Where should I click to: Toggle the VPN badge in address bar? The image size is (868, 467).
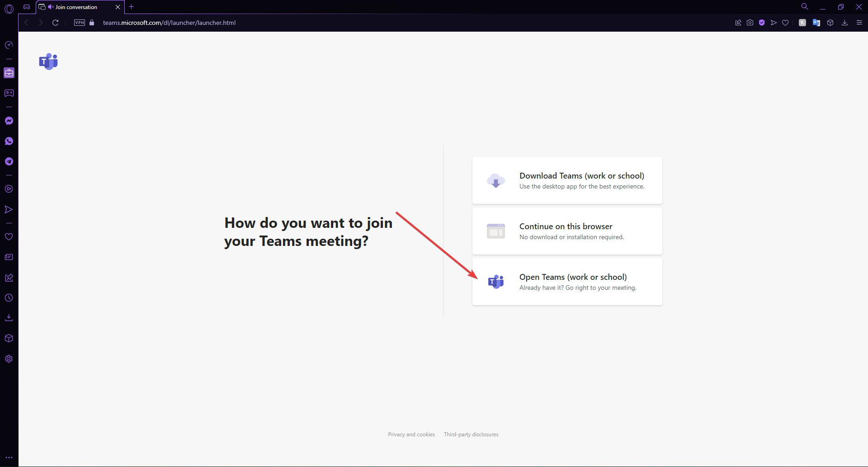(80, 23)
